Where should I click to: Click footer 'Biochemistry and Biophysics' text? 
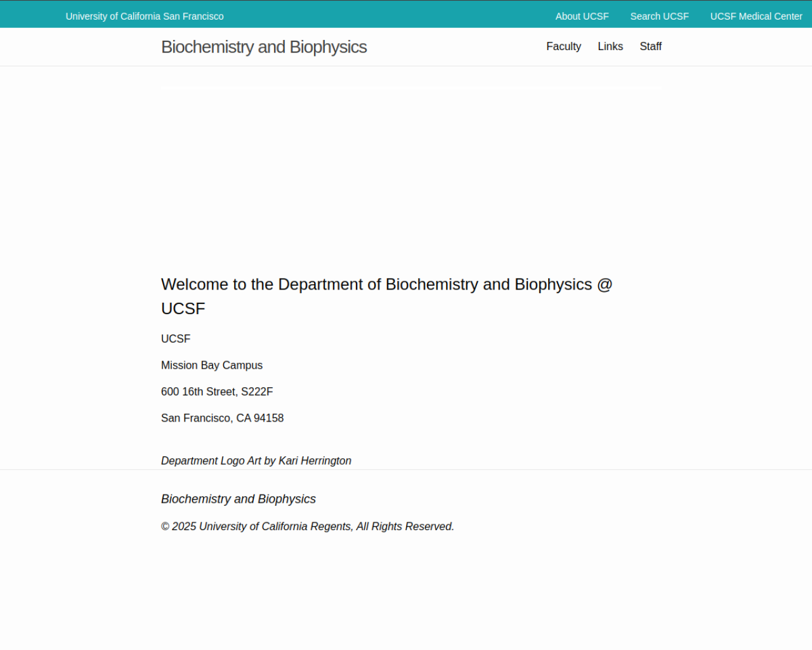click(x=239, y=499)
